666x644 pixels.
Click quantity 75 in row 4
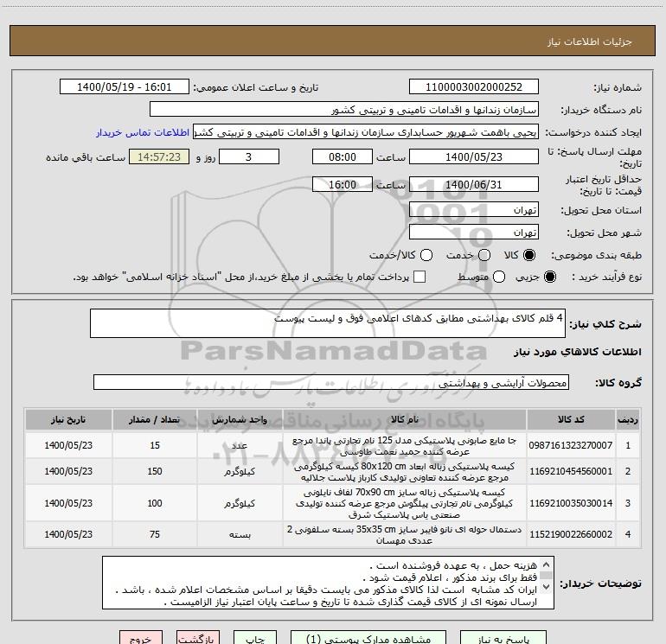155,534
